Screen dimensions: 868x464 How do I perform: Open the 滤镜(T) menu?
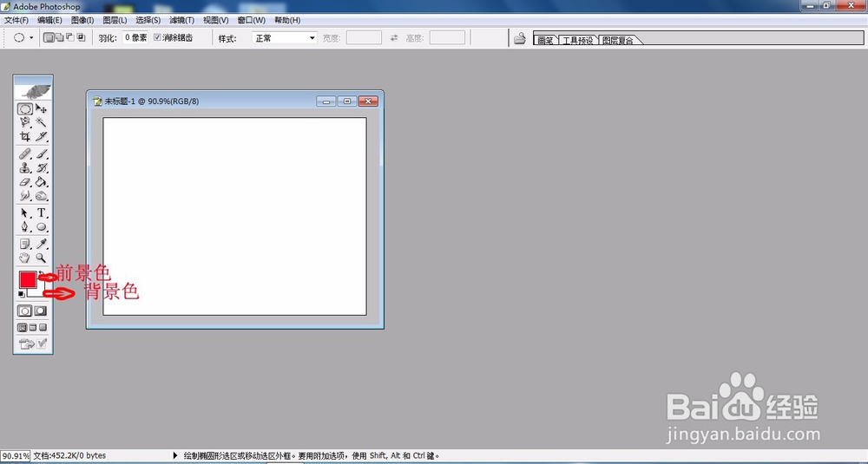pyautogui.click(x=181, y=20)
